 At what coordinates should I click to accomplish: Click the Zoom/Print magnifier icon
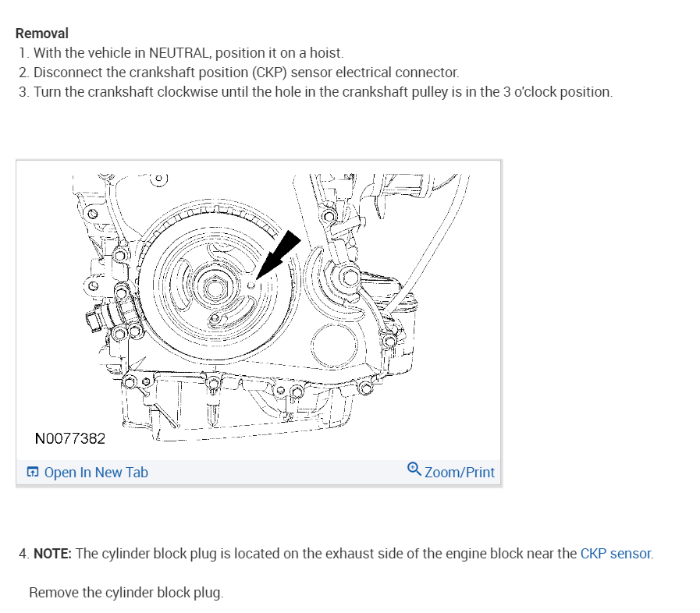point(414,469)
